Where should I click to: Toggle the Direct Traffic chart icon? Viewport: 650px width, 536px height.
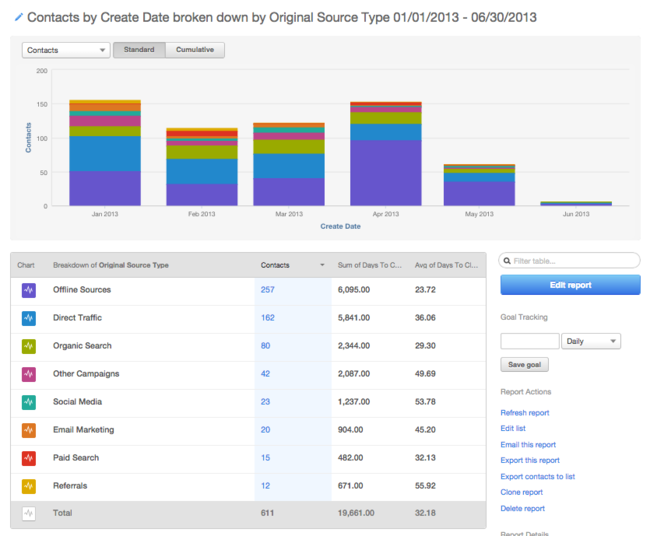[28, 318]
